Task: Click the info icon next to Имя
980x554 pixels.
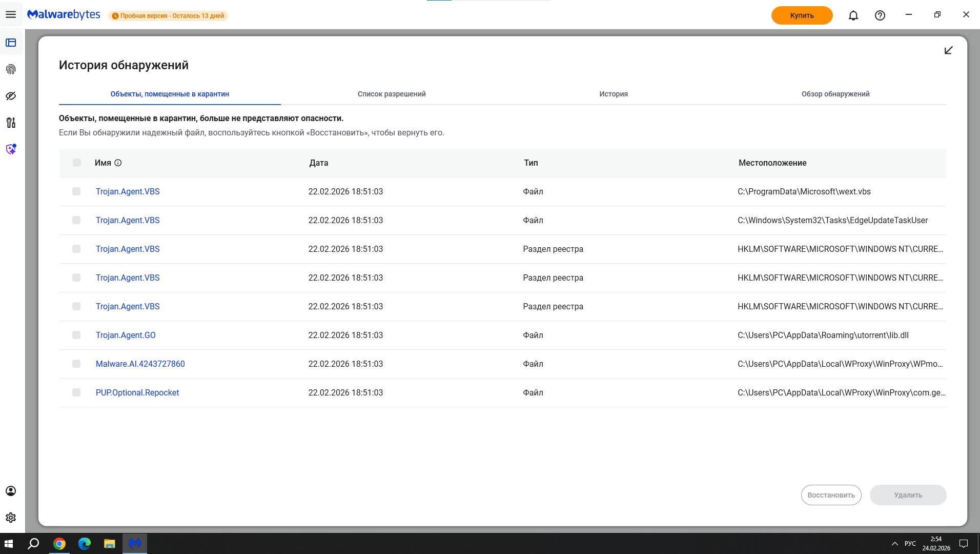Action: (x=118, y=163)
